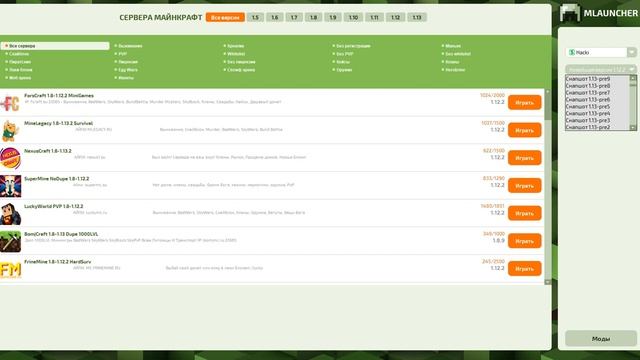This screenshot has width=640, height=360.
Task: Choose 'Снапшот 1.13-pre9' from version list
Action: tap(598, 78)
